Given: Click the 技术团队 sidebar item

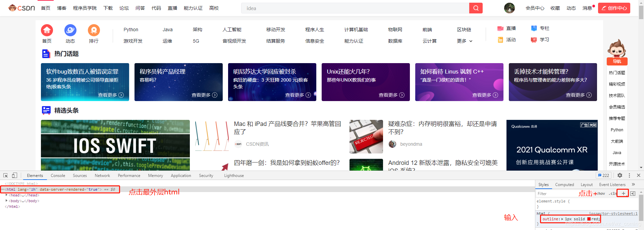Looking at the screenshot, I should coord(617,95).
